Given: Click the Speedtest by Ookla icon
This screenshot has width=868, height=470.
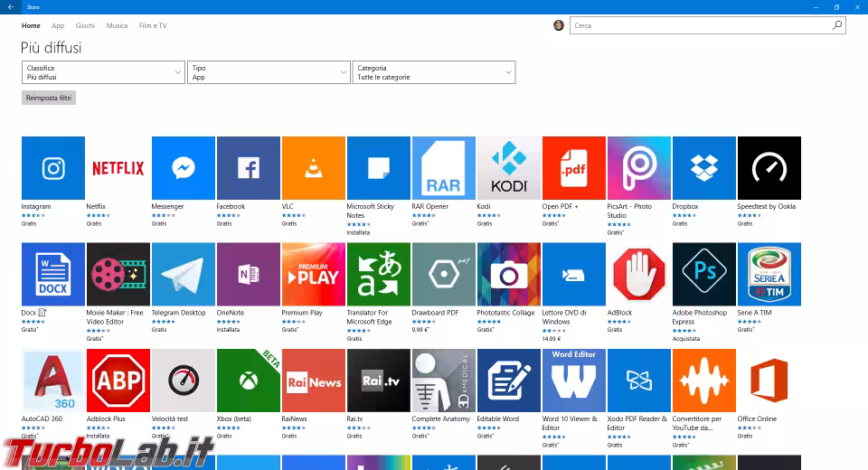Looking at the screenshot, I should pyautogui.click(x=769, y=168).
